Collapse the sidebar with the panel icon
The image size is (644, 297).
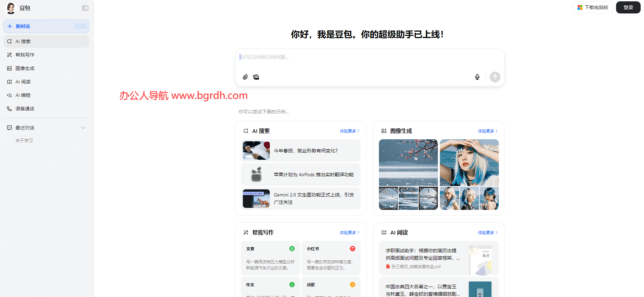click(x=85, y=8)
